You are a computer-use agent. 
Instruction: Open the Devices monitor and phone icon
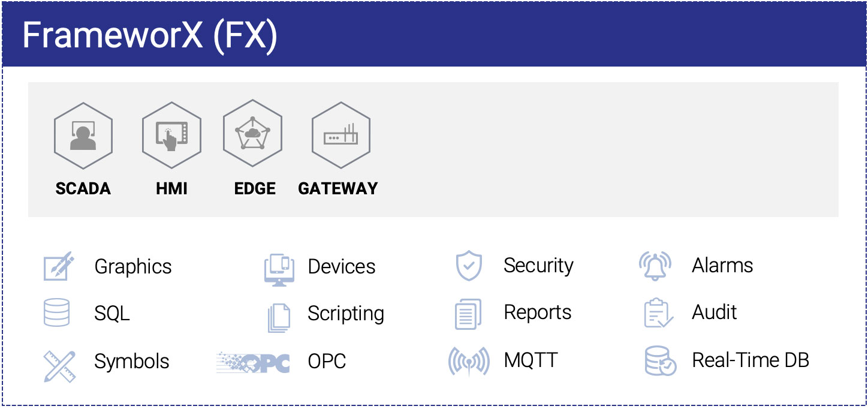point(279,270)
